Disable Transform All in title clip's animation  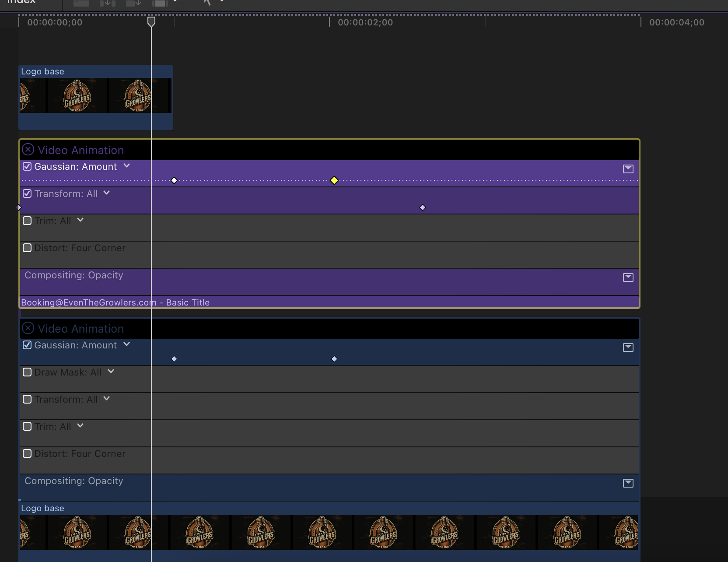click(27, 193)
